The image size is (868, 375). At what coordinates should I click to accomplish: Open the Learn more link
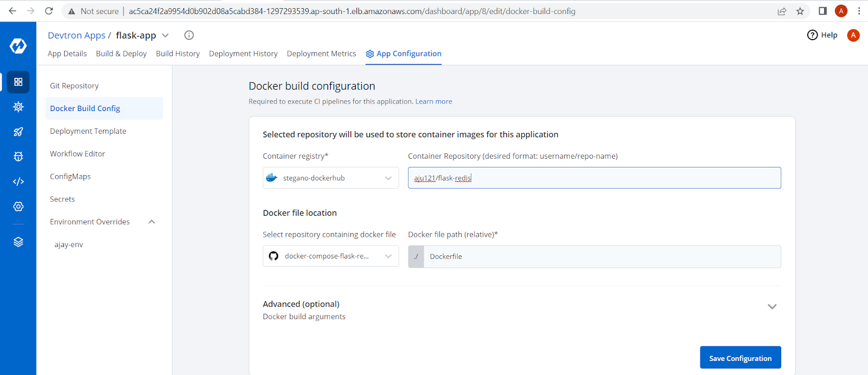[433, 101]
